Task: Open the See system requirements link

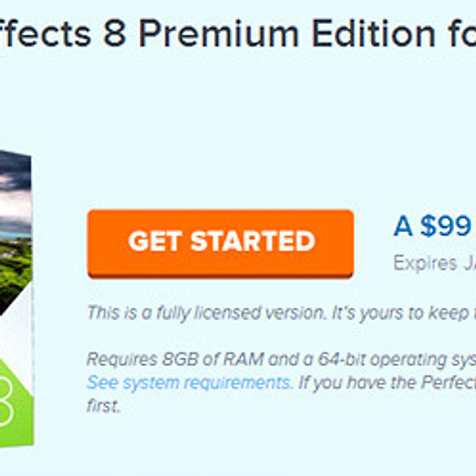Action: [189, 383]
